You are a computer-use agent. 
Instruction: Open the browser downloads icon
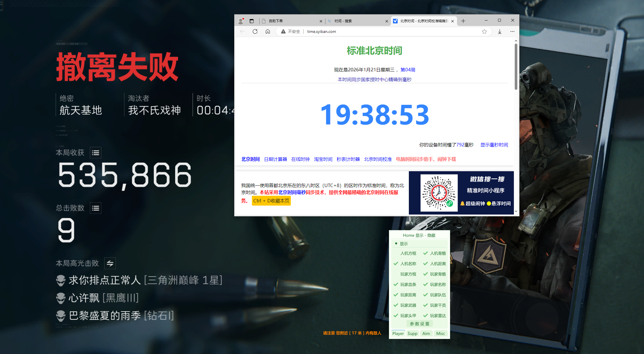[500, 31]
